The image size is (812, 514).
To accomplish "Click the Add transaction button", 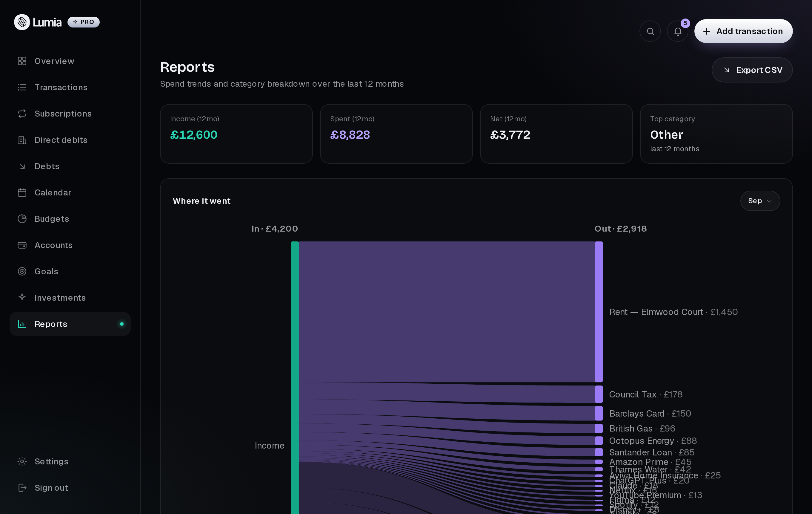I will [744, 31].
